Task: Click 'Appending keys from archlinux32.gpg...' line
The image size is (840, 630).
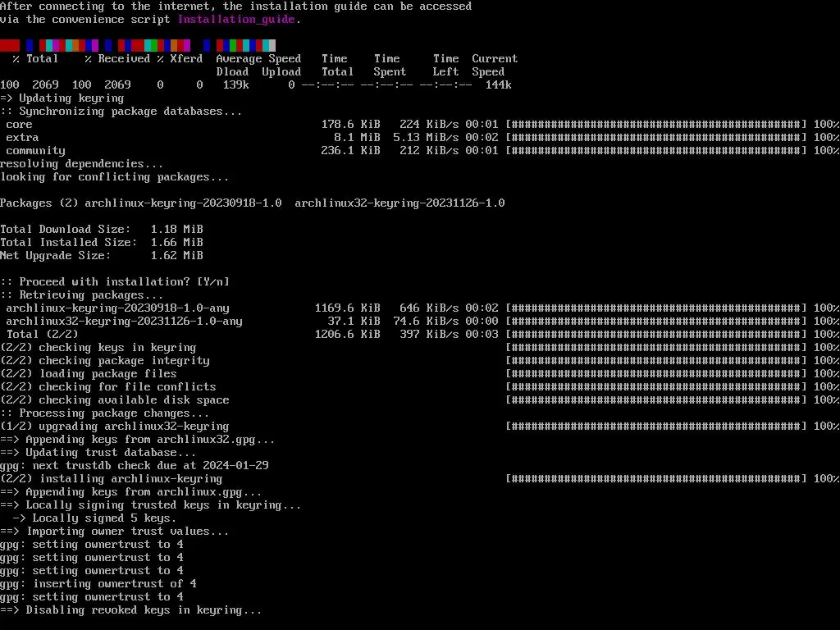Action: [x=137, y=440]
